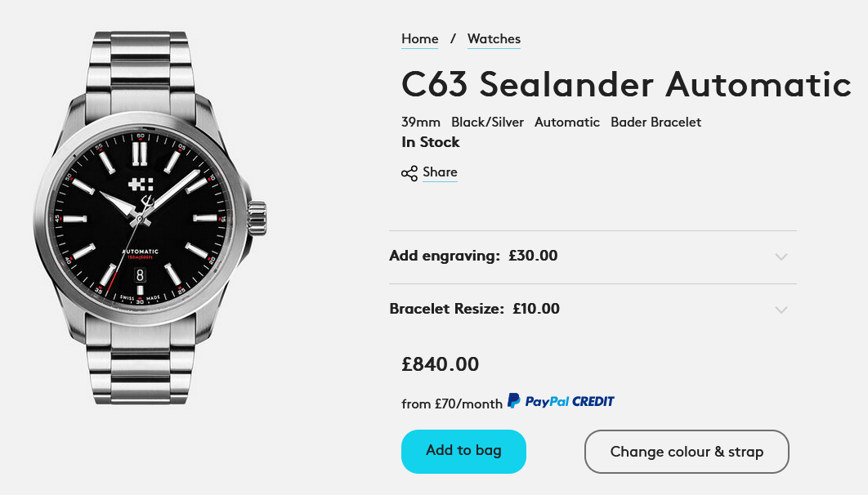This screenshot has height=495, width=868.
Task: Click the twin-flags logo on the watch dial
Action: coord(141,185)
